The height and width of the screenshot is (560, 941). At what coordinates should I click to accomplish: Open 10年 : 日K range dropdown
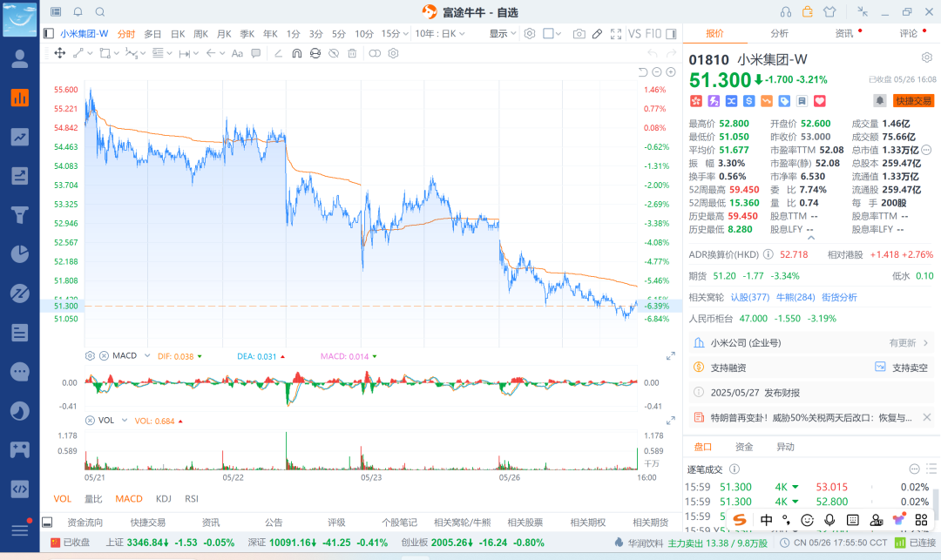pos(440,34)
